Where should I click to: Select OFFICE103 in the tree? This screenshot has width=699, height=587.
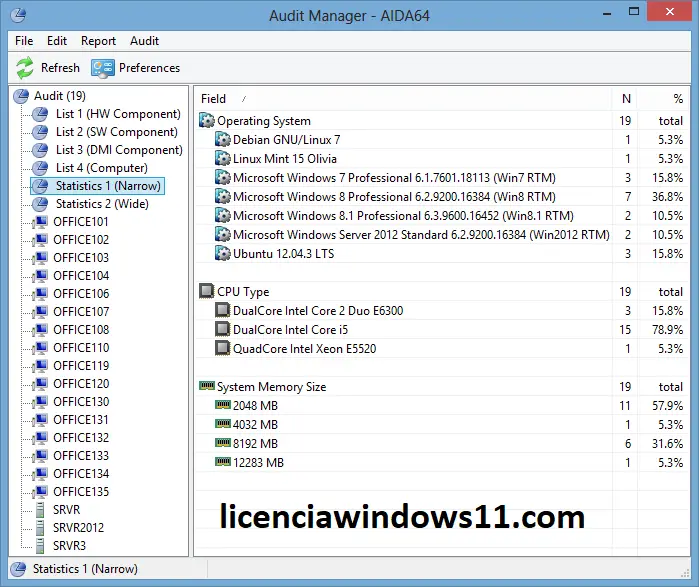tap(81, 258)
